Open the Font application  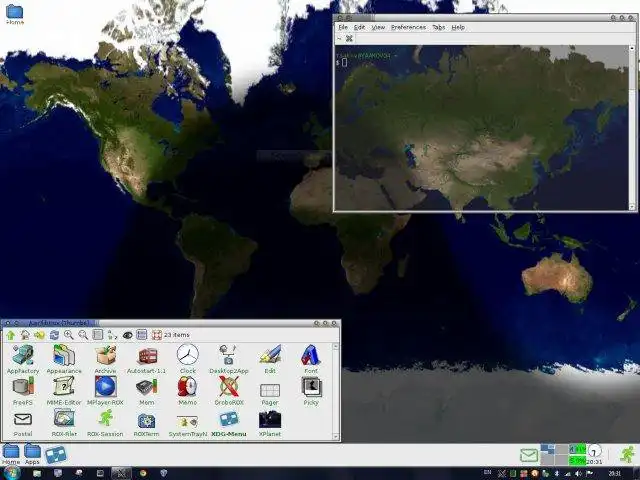[311, 359]
